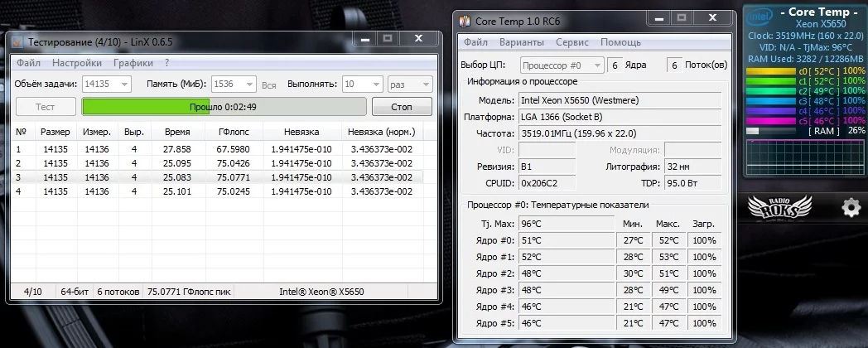Image resolution: width=868 pixels, height=348 pixels.
Task: Click the LinX title bar icon
Action: [x=17, y=41]
